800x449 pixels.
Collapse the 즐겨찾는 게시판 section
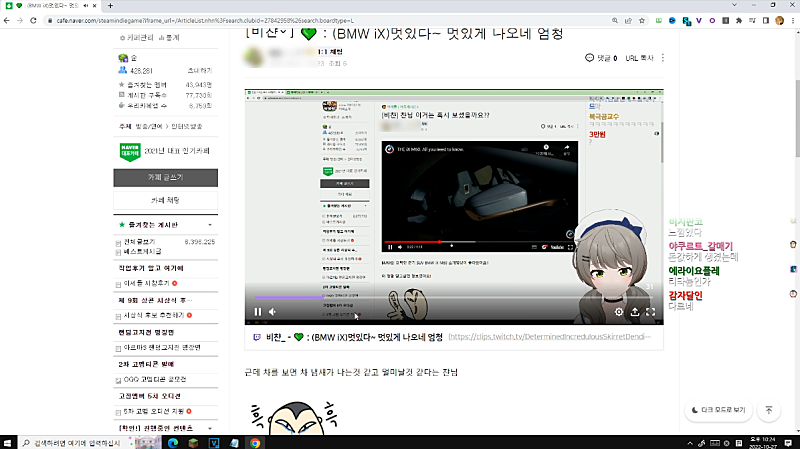click(x=210, y=225)
